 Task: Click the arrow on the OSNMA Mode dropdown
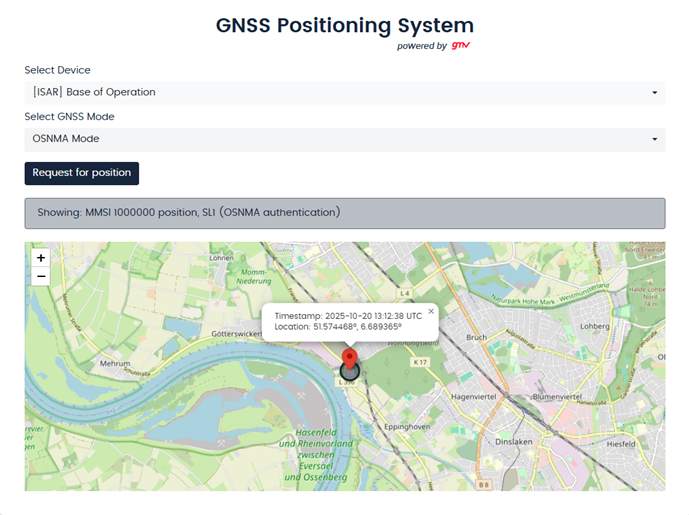654,140
